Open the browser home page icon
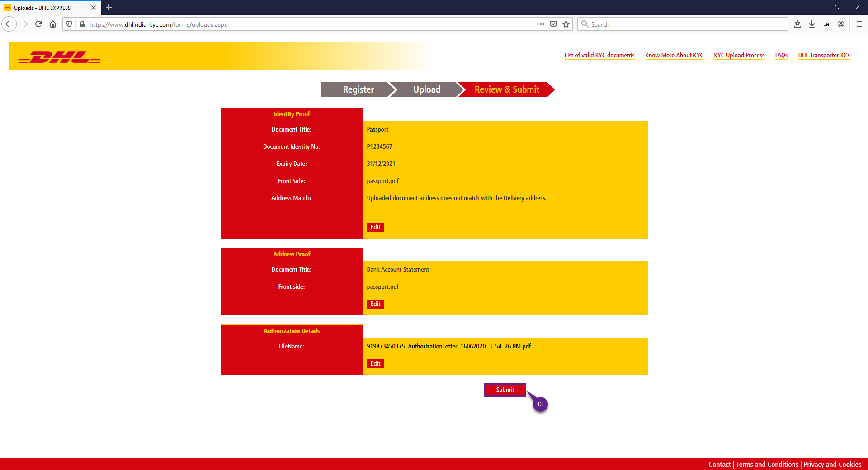This screenshot has height=470, width=868. point(53,24)
